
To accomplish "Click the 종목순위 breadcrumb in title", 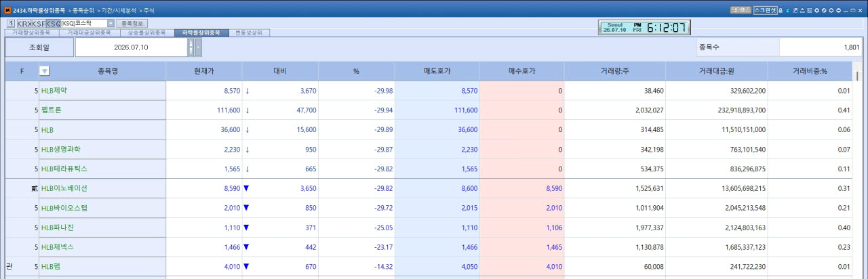I will pyautogui.click(x=85, y=11).
